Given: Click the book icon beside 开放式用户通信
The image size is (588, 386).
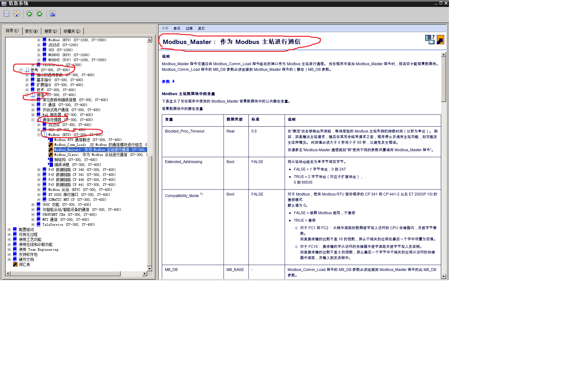Looking at the screenshot, I should (x=39, y=110).
